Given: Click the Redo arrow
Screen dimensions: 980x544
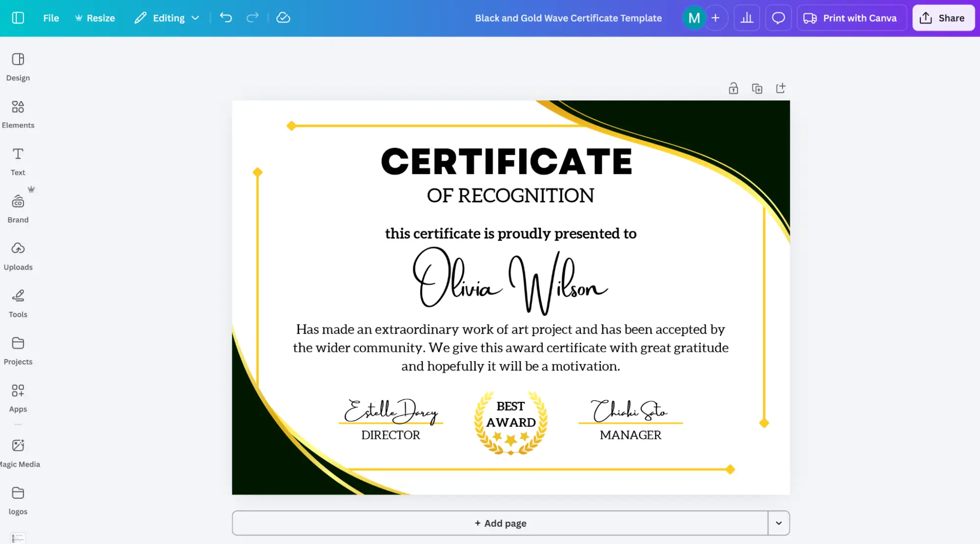Looking at the screenshot, I should click(x=252, y=18).
